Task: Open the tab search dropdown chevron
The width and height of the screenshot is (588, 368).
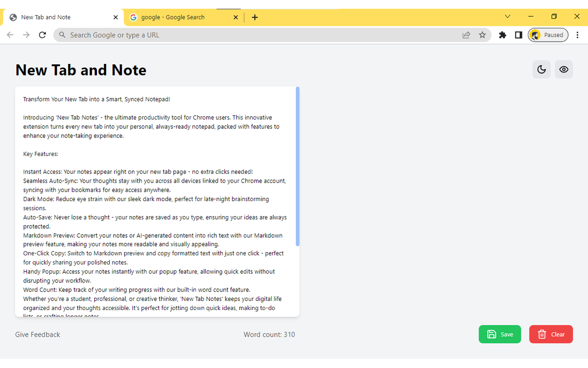Action: tap(507, 16)
